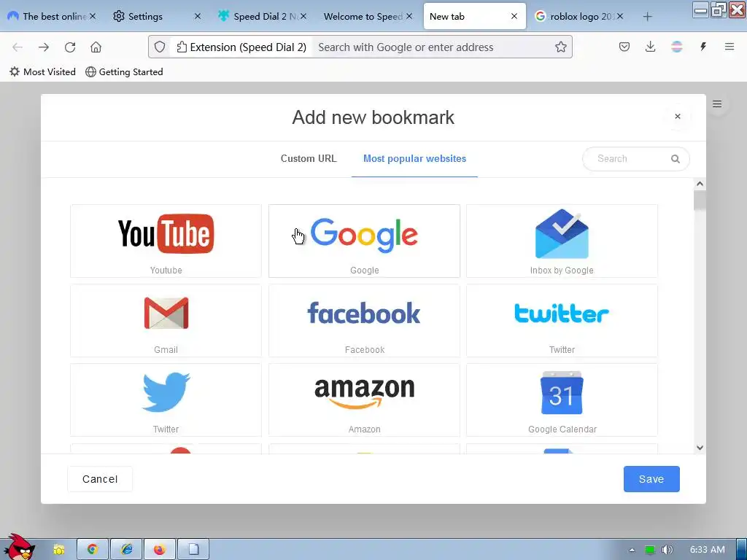
Task: Click the 6:33 AM clock
Action: coord(708,550)
